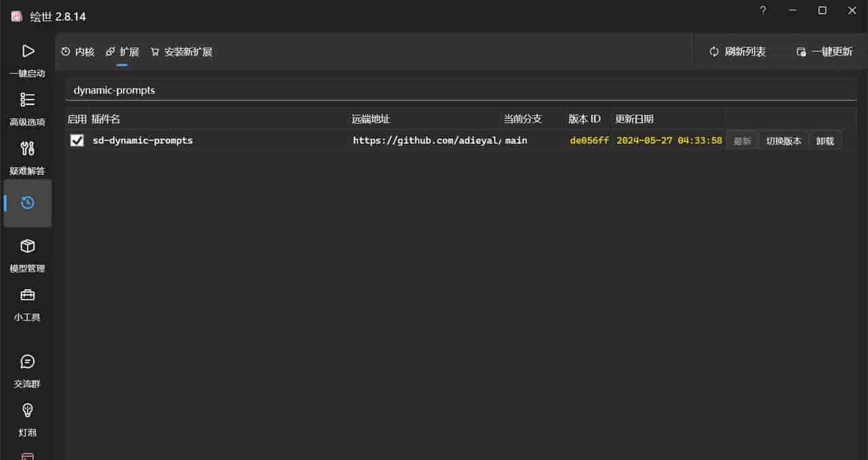Image resolution: width=868 pixels, height=460 pixels.
Task: Open 交流群 chat group page
Action: click(27, 370)
